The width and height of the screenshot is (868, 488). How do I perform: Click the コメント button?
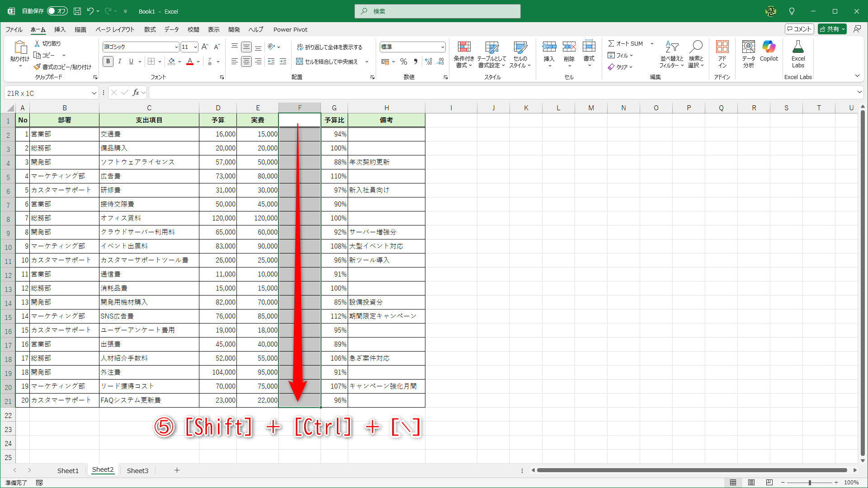pos(799,28)
